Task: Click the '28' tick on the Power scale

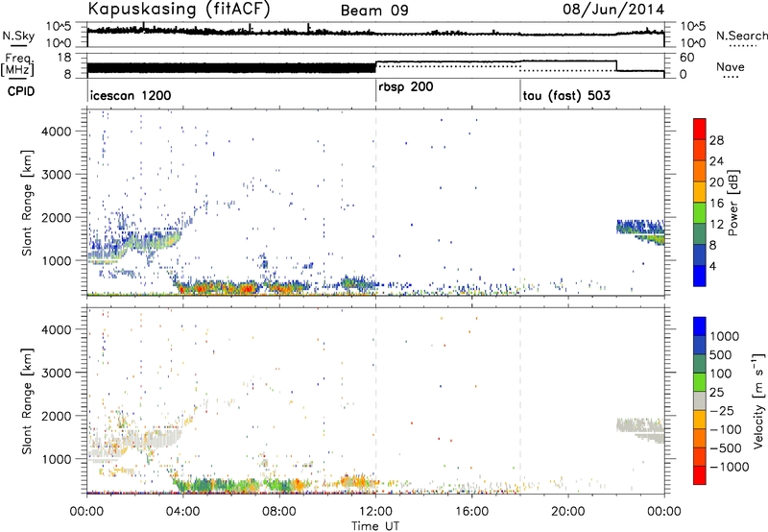Action: pos(716,140)
